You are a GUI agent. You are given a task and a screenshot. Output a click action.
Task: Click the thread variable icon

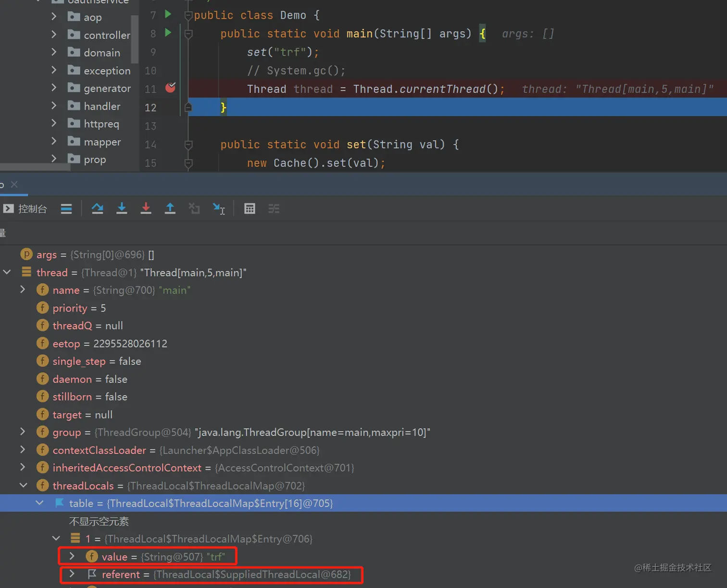pos(26,272)
